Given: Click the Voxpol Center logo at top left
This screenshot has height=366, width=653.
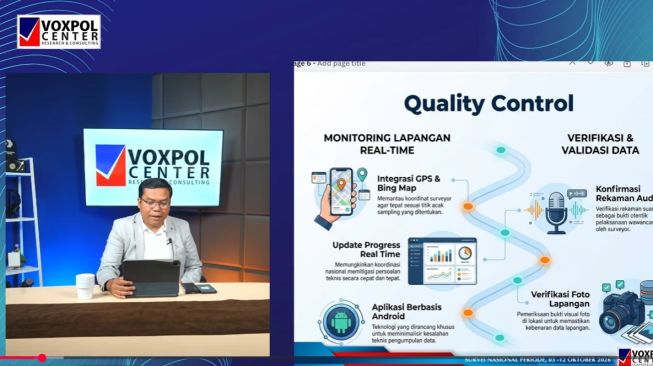Looking at the screenshot, I should pyautogui.click(x=59, y=32).
